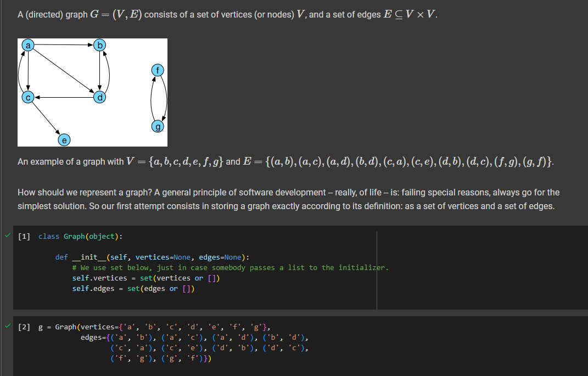The width and height of the screenshot is (588, 376).
Task: Select node "e" in the graph diagram
Action: click(64, 139)
